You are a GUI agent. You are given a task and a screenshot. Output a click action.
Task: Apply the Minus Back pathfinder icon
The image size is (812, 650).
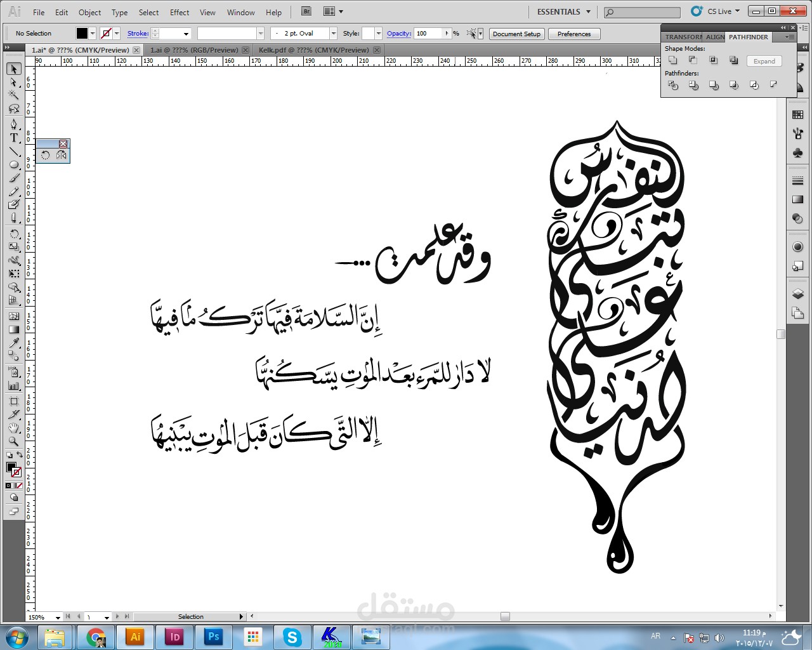(x=774, y=85)
